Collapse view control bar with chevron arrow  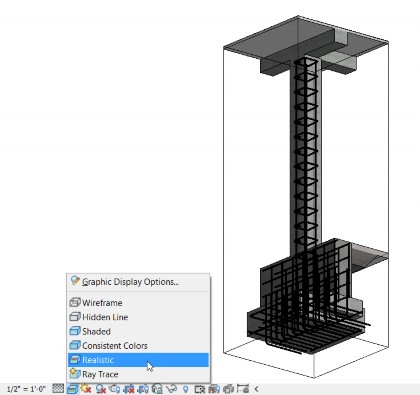tap(257, 389)
